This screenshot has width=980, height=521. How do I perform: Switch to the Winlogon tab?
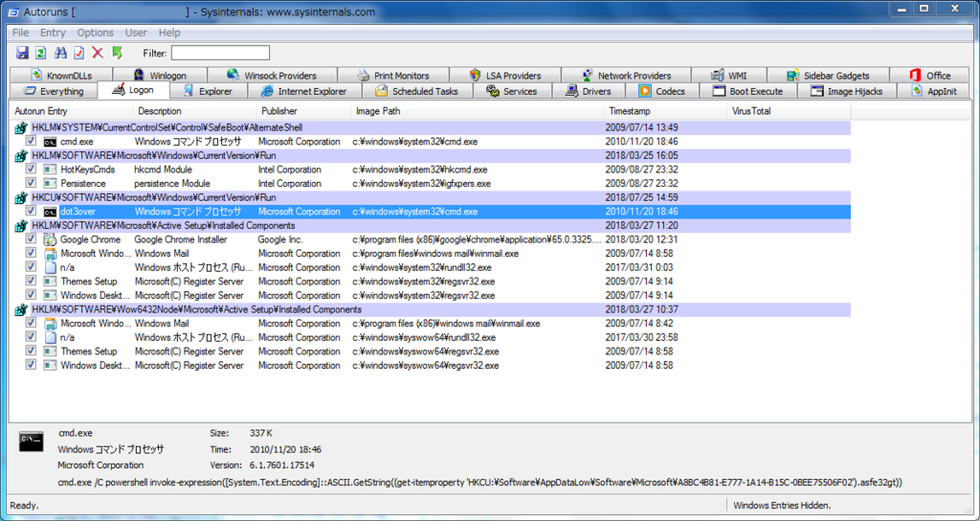point(160,75)
